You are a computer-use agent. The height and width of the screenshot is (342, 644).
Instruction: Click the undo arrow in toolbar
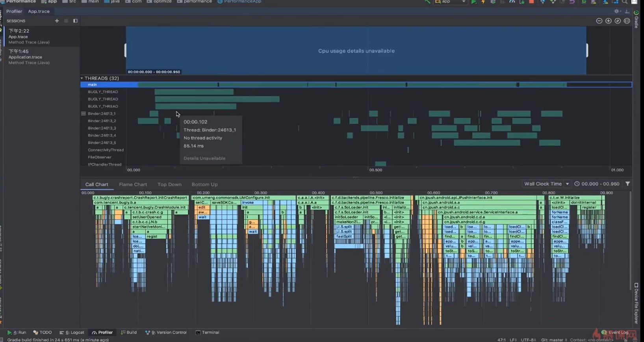(572, 2)
